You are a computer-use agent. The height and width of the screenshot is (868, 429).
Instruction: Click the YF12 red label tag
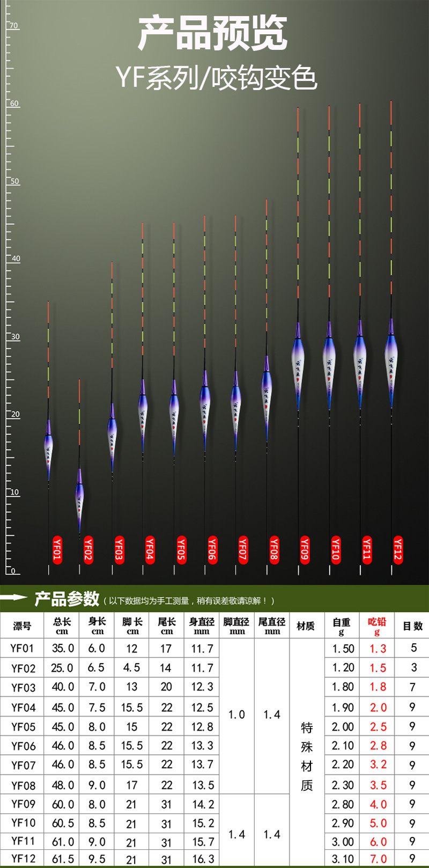(x=398, y=549)
